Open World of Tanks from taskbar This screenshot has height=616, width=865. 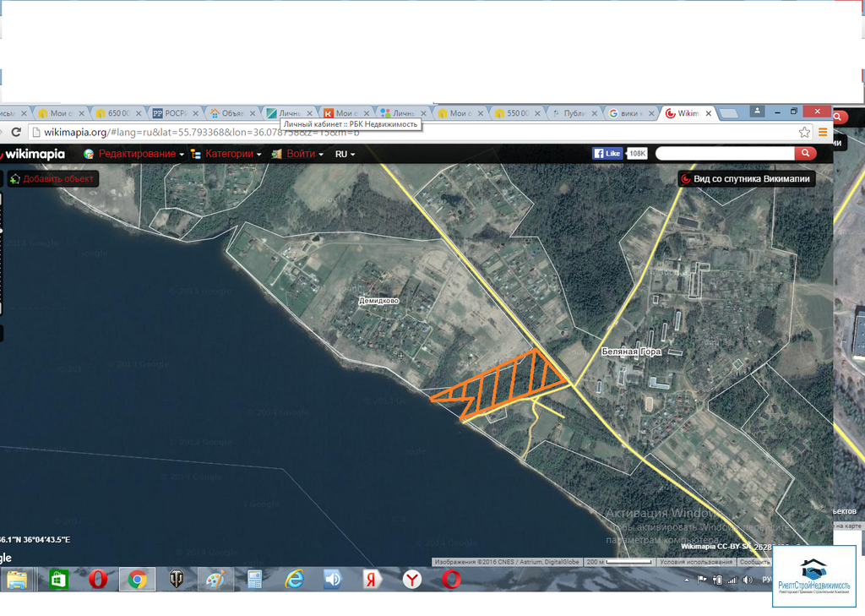pyautogui.click(x=177, y=580)
